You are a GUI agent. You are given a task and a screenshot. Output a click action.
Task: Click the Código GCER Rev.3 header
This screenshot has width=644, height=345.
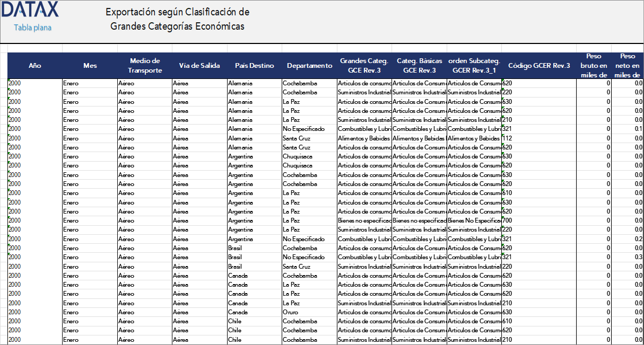click(x=539, y=66)
